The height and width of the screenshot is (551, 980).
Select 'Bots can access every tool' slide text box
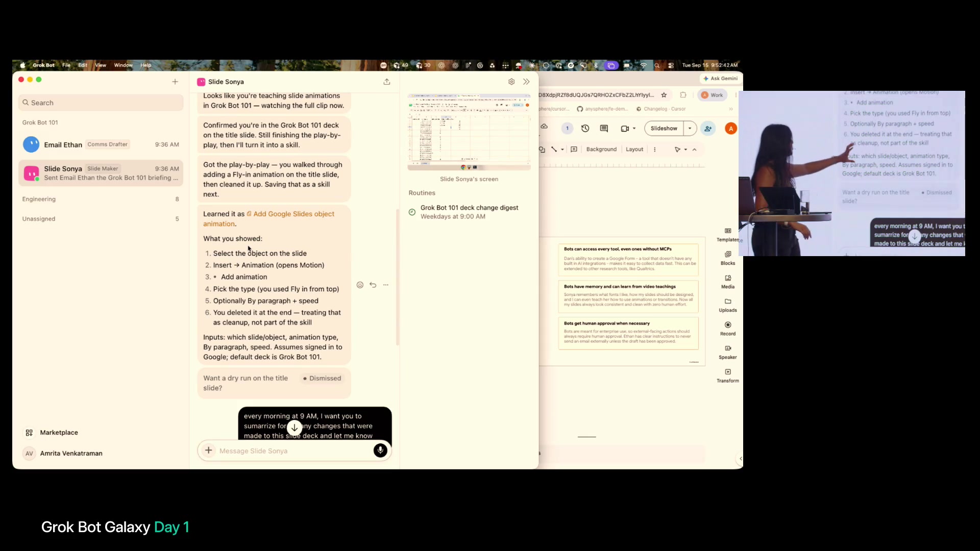[628, 259]
